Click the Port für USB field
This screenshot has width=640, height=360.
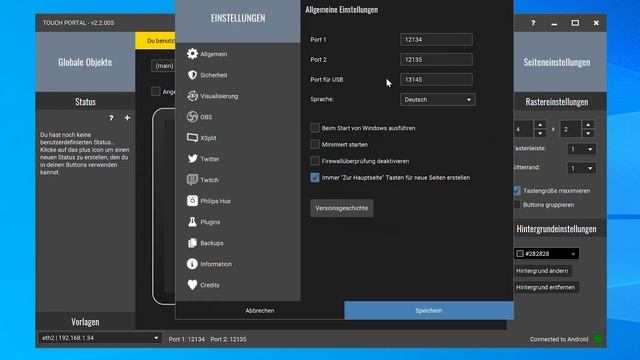(436, 80)
